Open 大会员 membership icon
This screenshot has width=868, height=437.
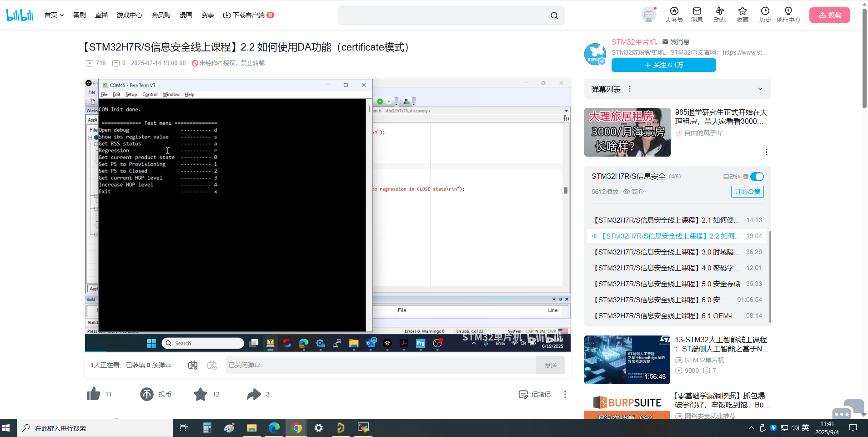[674, 15]
